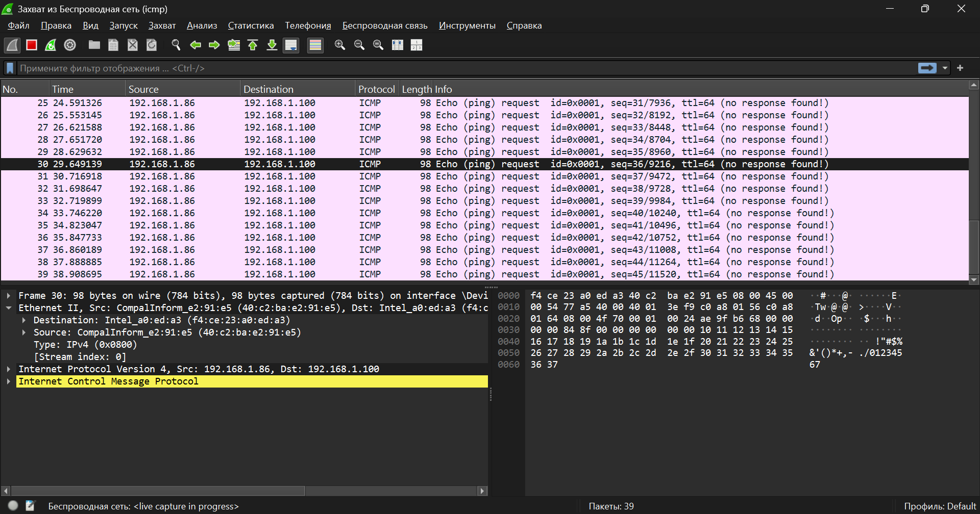Screen dimensions: 980x514
Task: Collapse the Ethernet II tree node
Action: pos(9,308)
